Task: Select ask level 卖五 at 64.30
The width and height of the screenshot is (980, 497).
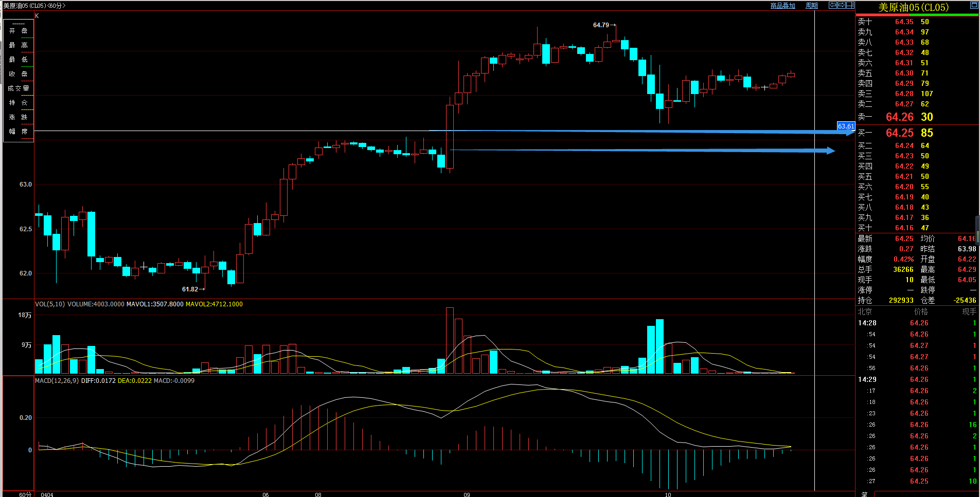Action: [917, 73]
